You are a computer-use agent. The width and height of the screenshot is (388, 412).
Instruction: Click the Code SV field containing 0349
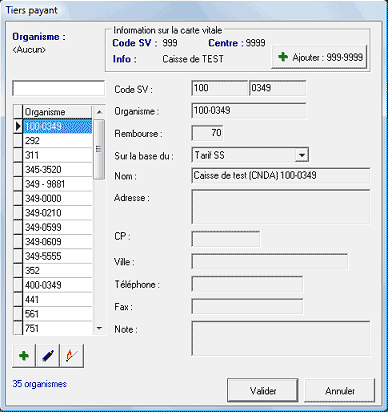277,88
